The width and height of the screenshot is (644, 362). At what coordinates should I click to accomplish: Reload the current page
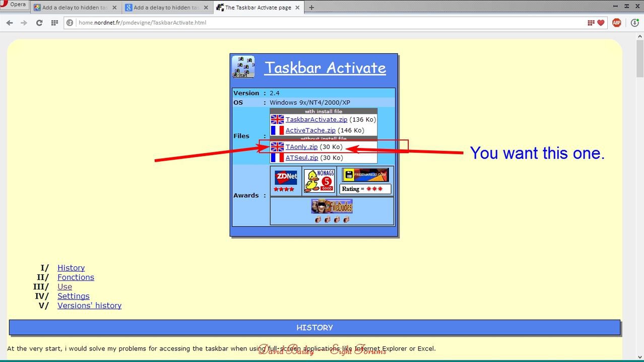tap(39, 23)
